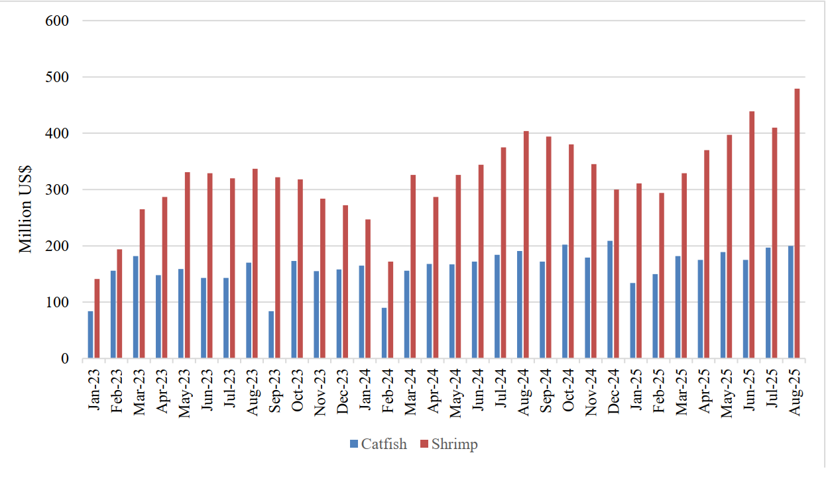This screenshot has width=826, height=504.
Task: Select the blue Catfish bar for Sep-23
Action: tap(271, 335)
